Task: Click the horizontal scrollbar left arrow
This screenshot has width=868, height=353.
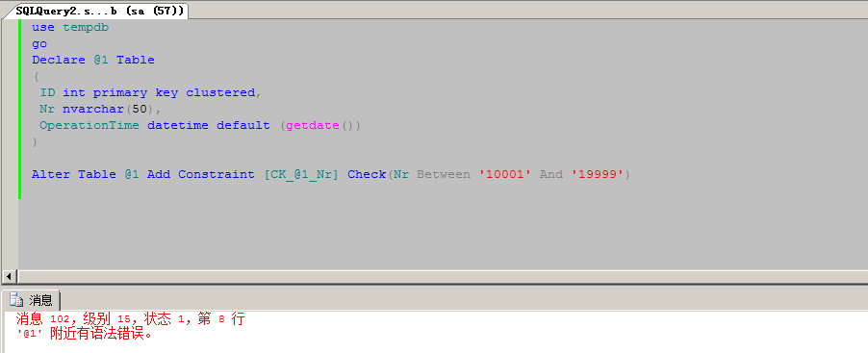Action: [x=8, y=276]
